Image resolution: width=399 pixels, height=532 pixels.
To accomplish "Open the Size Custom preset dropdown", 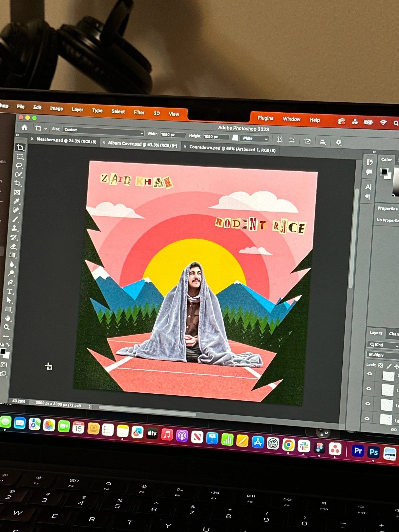I will 103,131.
